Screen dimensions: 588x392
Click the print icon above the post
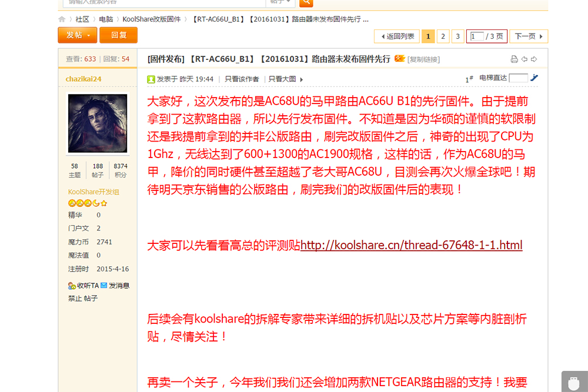pos(513,59)
